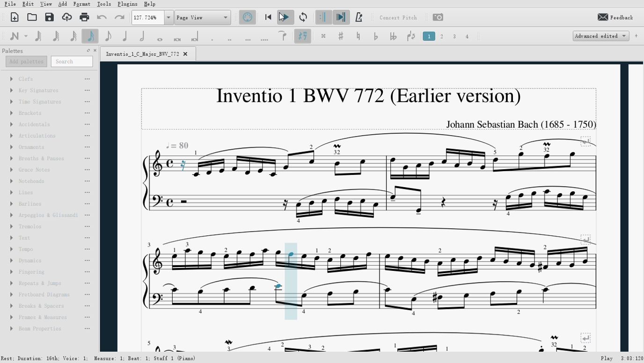Close the Inventio_1_C_Major_BWV_772 score tab

(x=185, y=54)
